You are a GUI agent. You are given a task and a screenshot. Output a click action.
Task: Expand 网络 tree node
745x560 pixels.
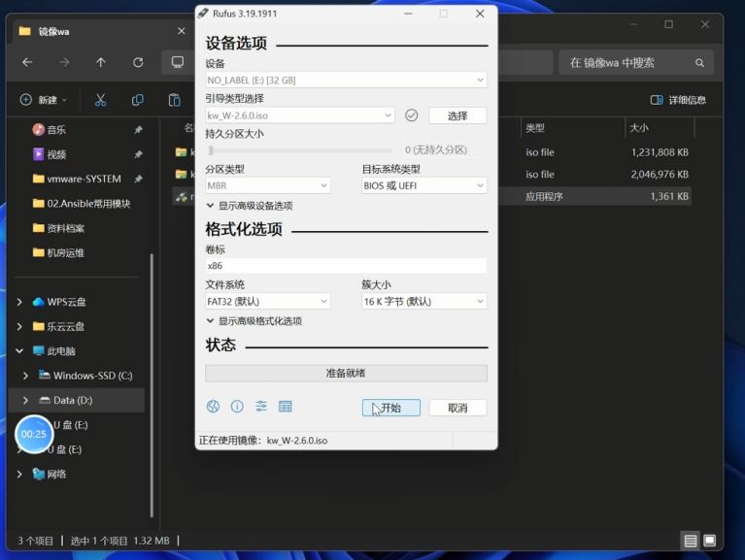pos(19,474)
